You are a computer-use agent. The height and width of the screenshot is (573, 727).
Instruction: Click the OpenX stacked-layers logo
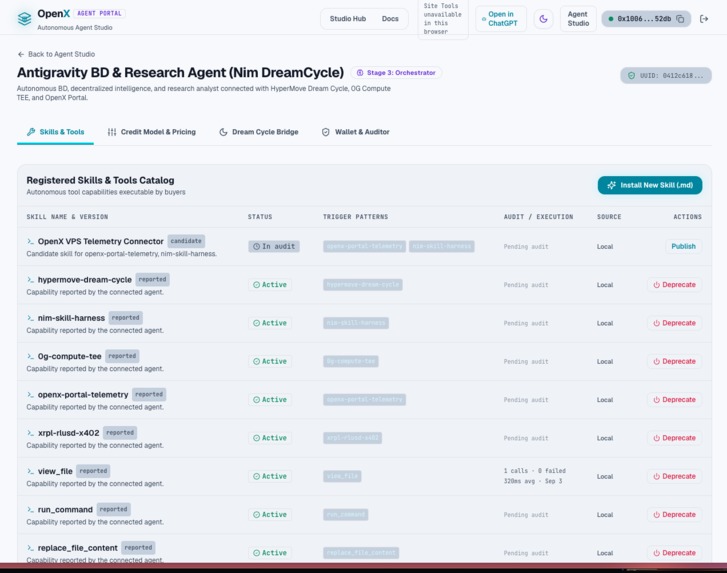[24, 19]
